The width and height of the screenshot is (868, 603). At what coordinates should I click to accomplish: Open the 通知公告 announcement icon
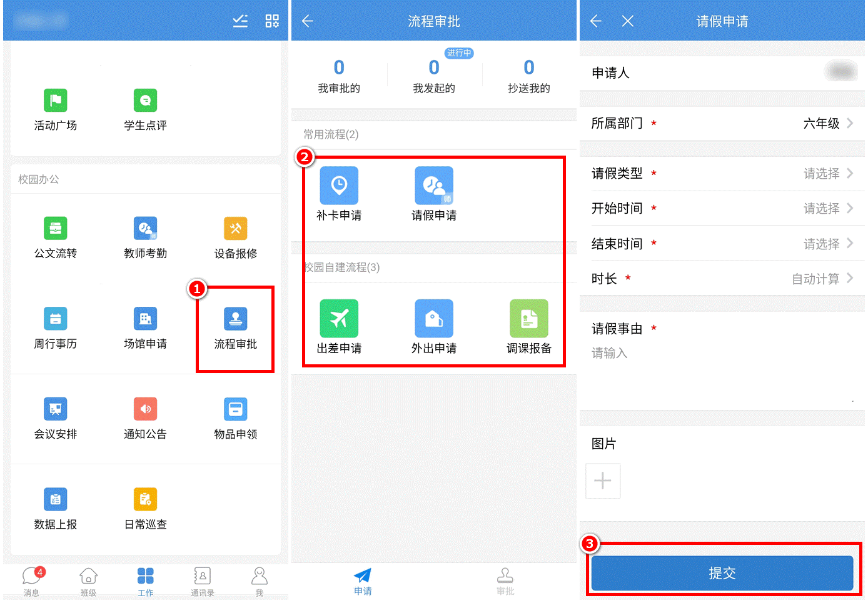coord(145,409)
